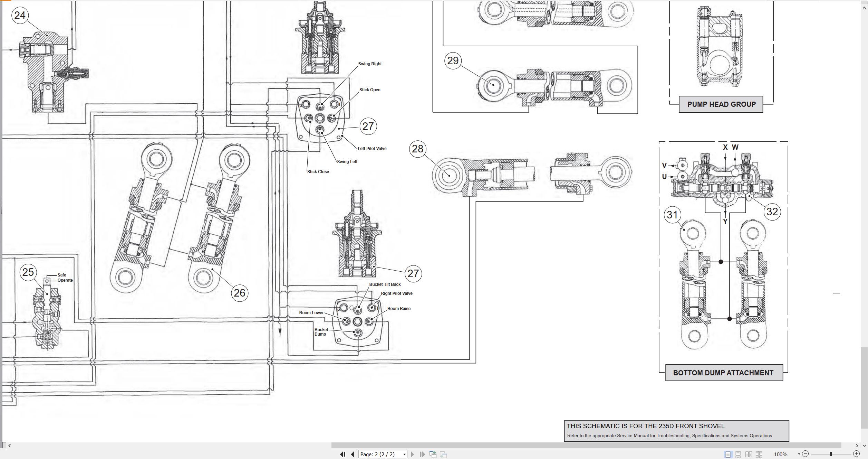Click the Bucket Tilt Back label
Image resolution: width=868 pixels, height=459 pixels.
tap(385, 284)
